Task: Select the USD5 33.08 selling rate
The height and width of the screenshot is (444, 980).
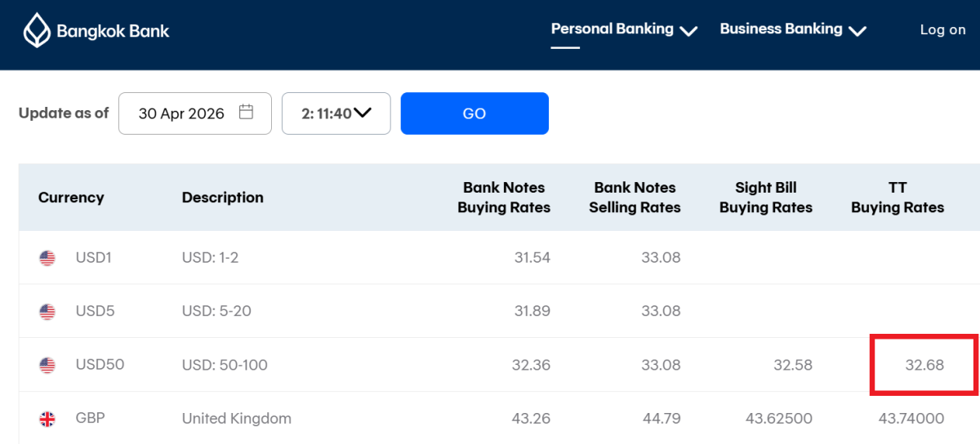Action: coord(661,311)
